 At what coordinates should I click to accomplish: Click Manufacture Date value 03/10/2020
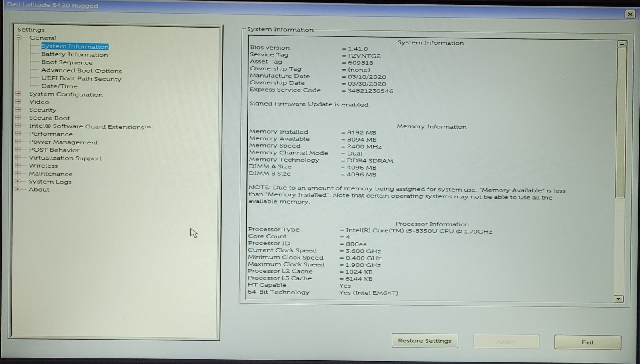(x=367, y=77)
